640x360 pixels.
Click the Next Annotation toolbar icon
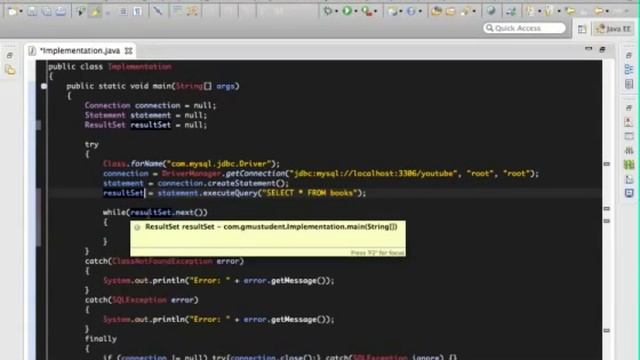coord(531,11)
